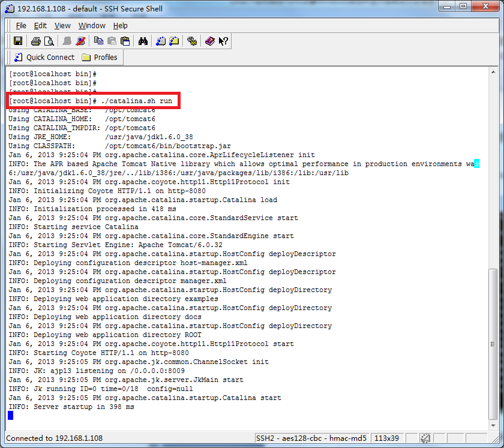Click the Profiles folder icon
This screenshot has height=448, width=504.
click(x=86, y=57)
